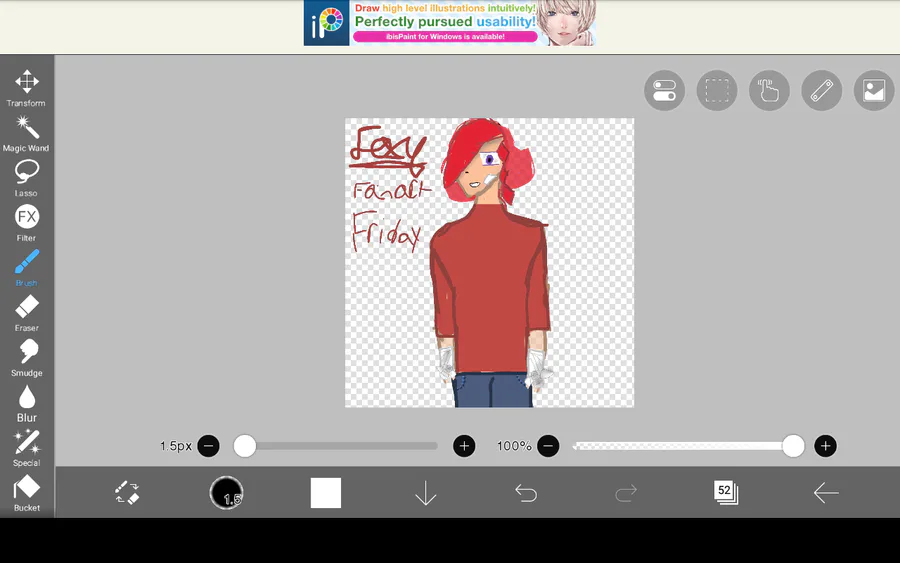Increase brush thickness with plus button

coord(464,446)
